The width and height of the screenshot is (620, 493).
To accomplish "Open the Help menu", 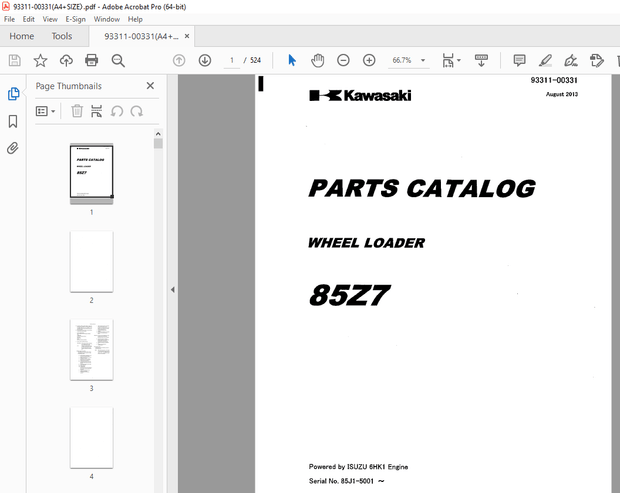I will [135, 19].
